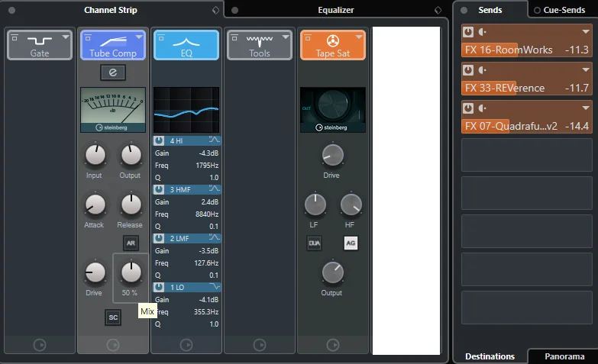The width and height of the screenshot is (598, 364).
Task: Click the Tube Comp Drive knob
Action: click(95, 272)
